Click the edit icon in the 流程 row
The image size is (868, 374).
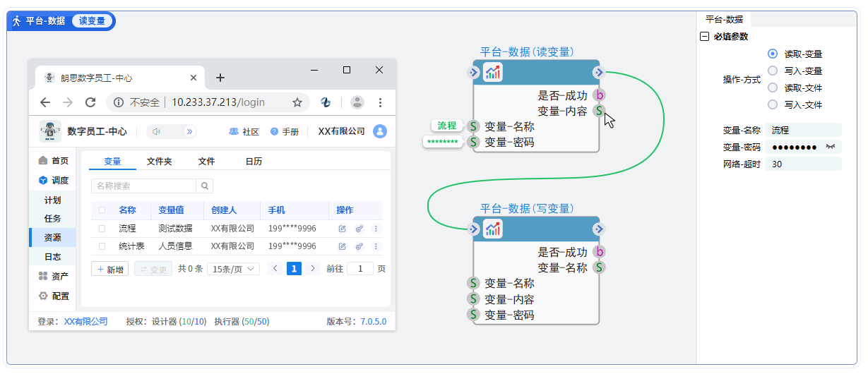343,229
